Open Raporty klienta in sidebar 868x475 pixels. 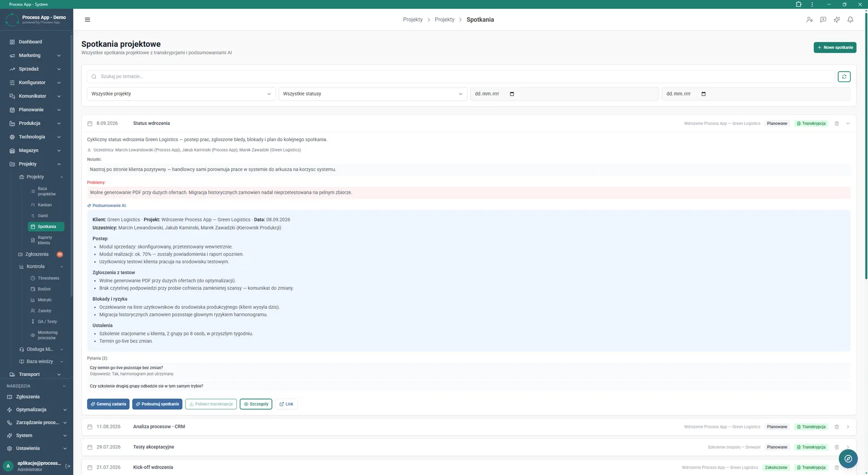46,240
